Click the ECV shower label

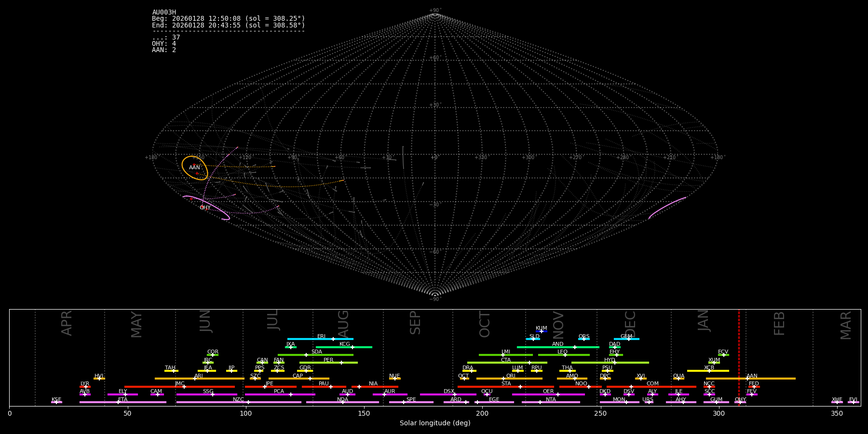[x=723, y=352]
